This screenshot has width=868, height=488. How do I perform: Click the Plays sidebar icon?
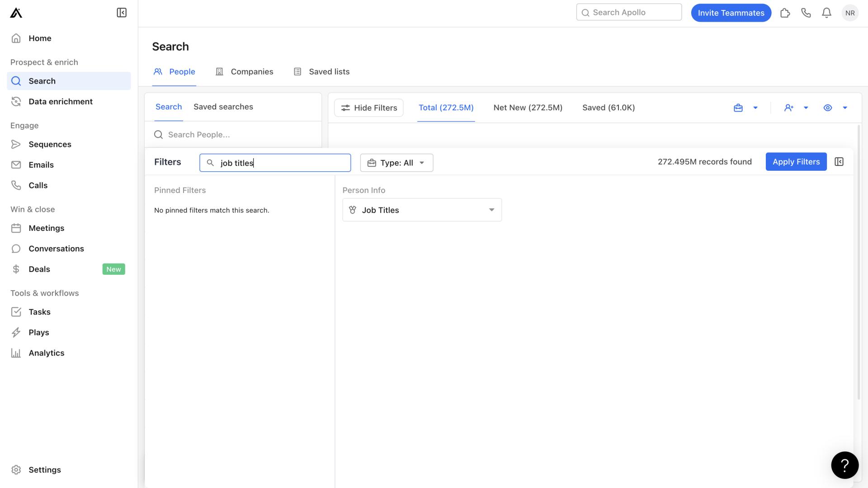point(16,333)
